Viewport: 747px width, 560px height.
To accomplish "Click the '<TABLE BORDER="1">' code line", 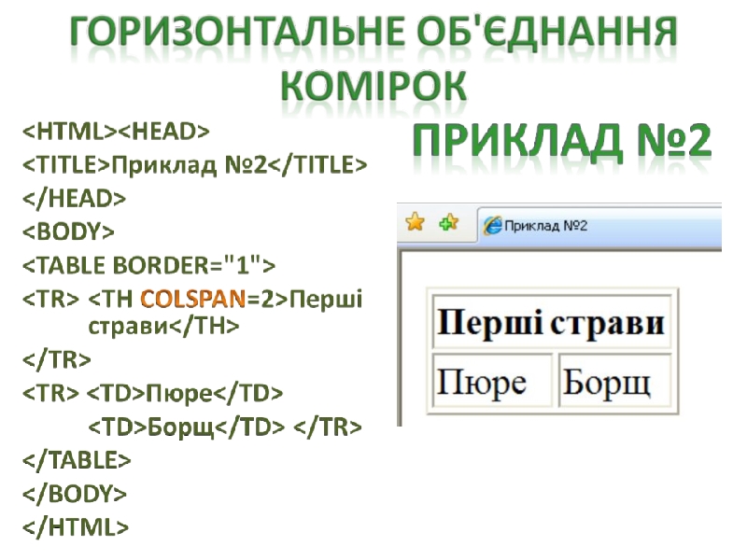I will pyautogui.click(x=149, y=265).
